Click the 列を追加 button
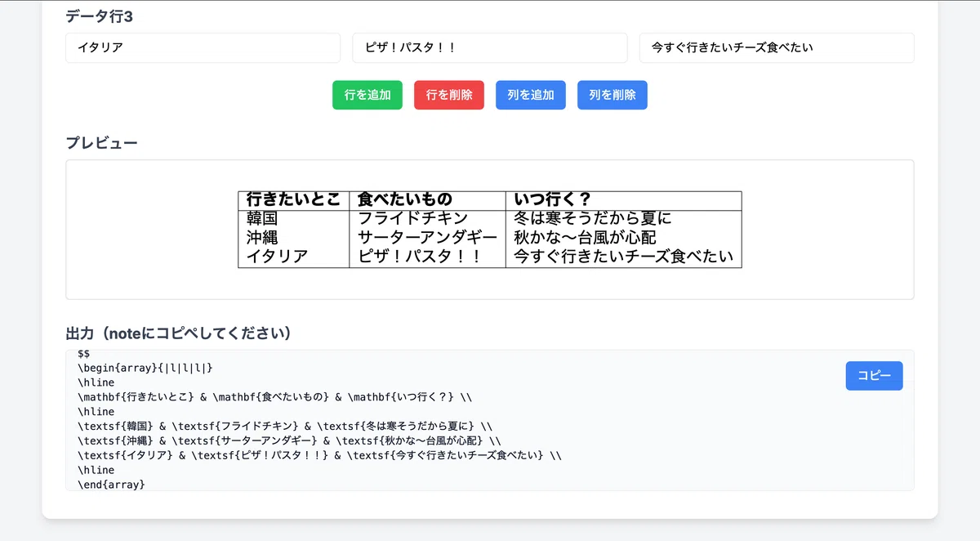The image size is (980, 541). 531,95
